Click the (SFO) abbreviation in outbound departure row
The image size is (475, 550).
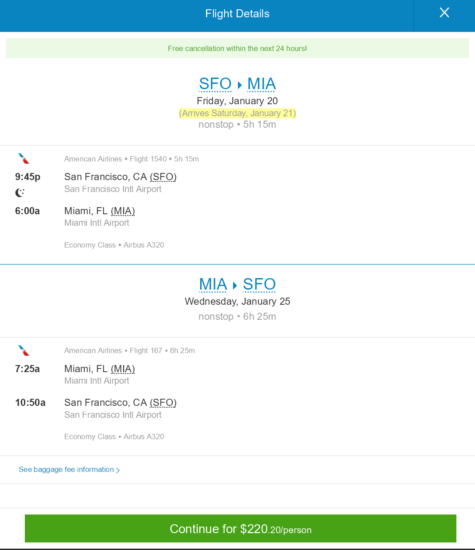[163, 177]
